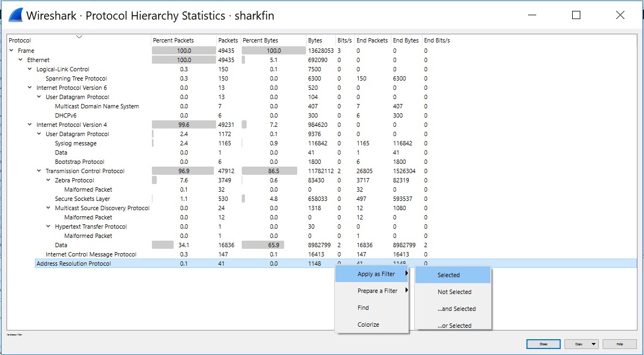Click the Close button

pos(543,344)
